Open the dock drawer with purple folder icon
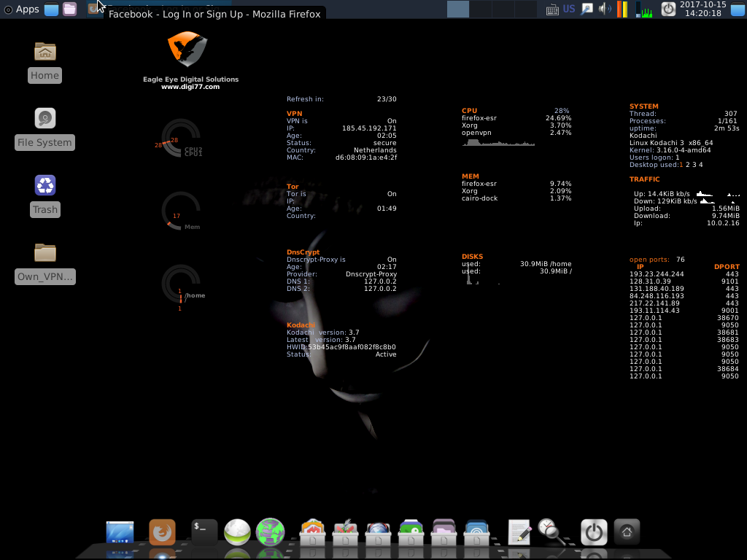The height and width of the screenshot is (560, 747). (444, 532)
